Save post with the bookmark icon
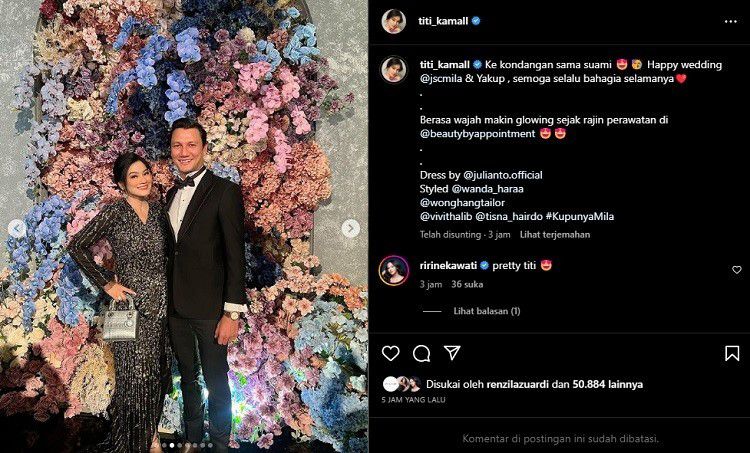Screen dimensions: 750x453 [x=732, y=353]
